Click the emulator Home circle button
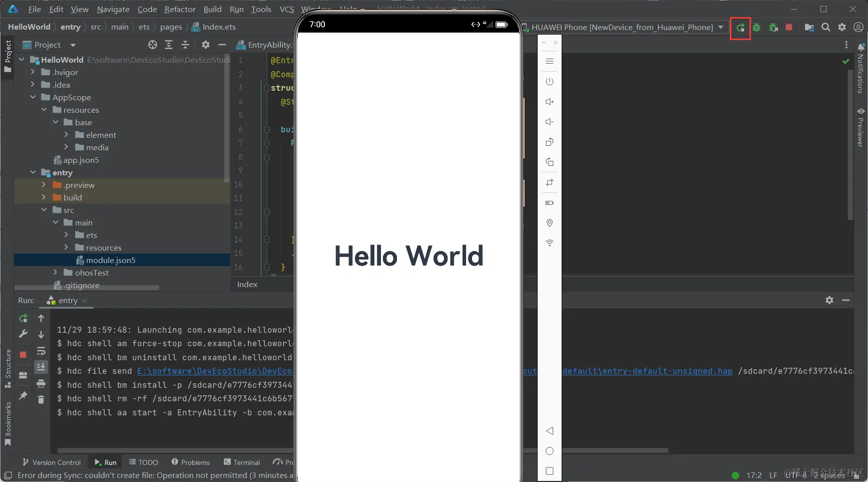This screenshot has height=482, width=868. point(549,451)
